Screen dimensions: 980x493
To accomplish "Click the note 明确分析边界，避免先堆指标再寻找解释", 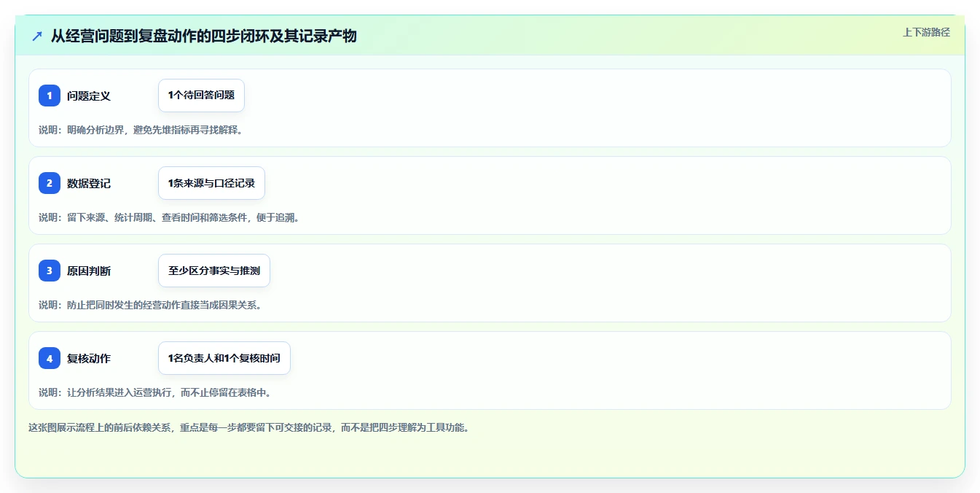I will point(141,130).
